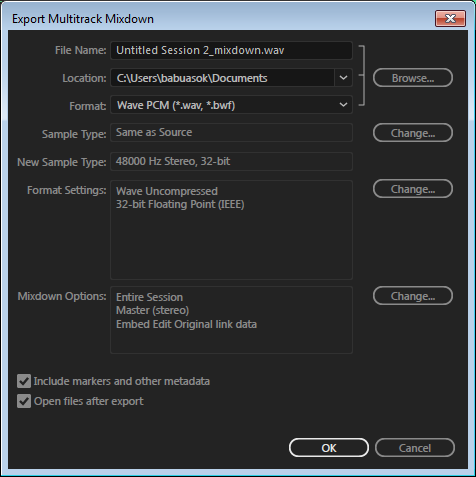Click Change... beside Format Settings
This screenshot has height=477, width=476.
(x=413, y=189)
